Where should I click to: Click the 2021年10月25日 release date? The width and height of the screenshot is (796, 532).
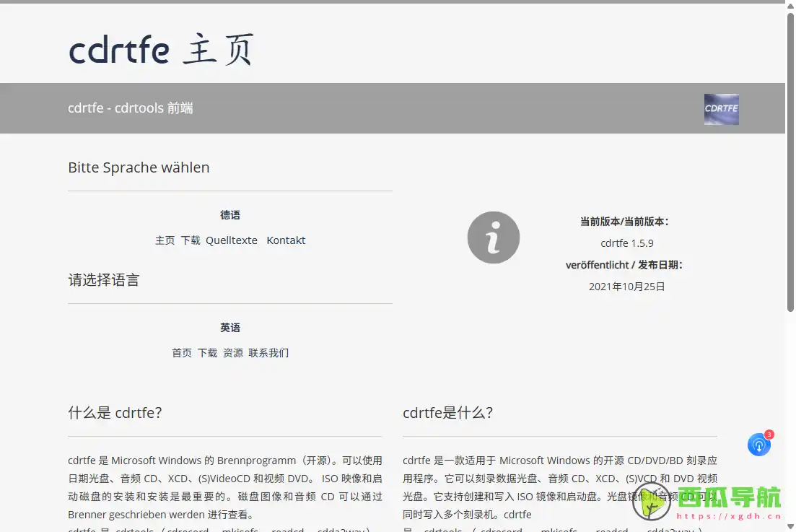click(x=627, y=287)
